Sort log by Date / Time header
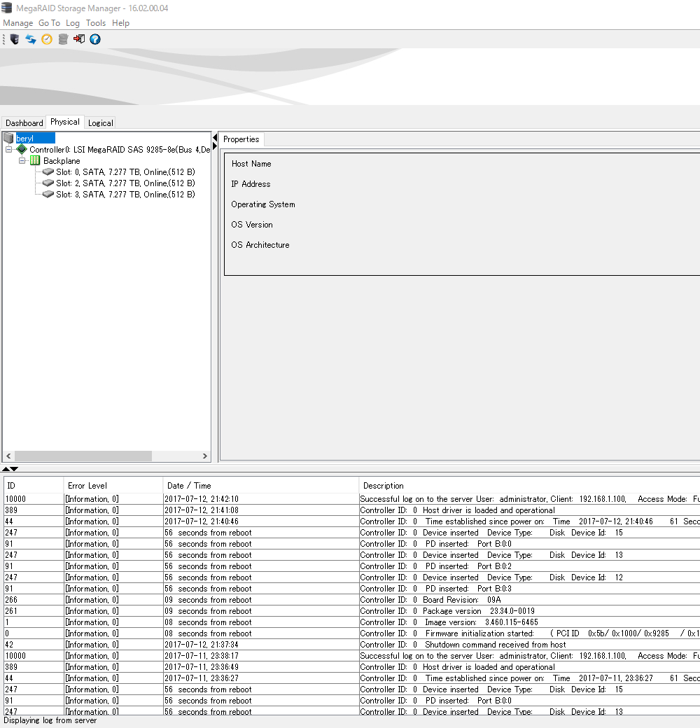This screenshot has height=728, width=700. tap(261, 485)
